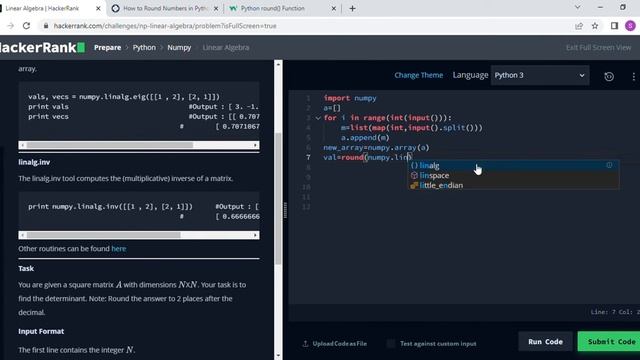Click problem panel scroll down arrow
The width and height of the screenshot is (640, 360).
click(278, 356)
